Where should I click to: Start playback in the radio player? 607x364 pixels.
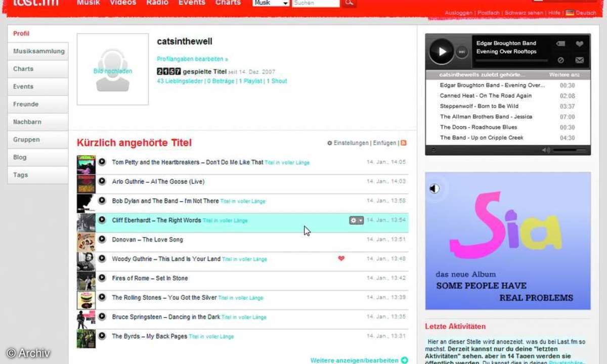tap(442, 51)
